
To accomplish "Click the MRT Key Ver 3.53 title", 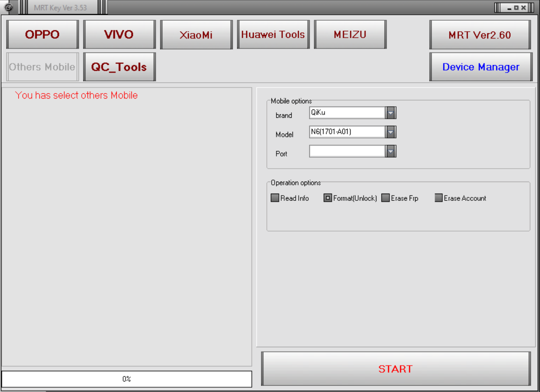I will pyautogui.click(x=60, y=8).
